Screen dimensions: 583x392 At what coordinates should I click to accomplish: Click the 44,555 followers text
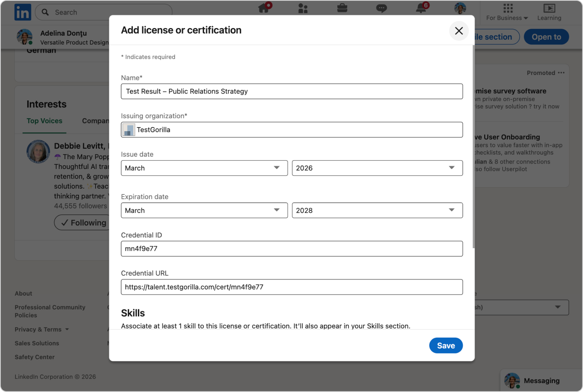pos(81,206)
